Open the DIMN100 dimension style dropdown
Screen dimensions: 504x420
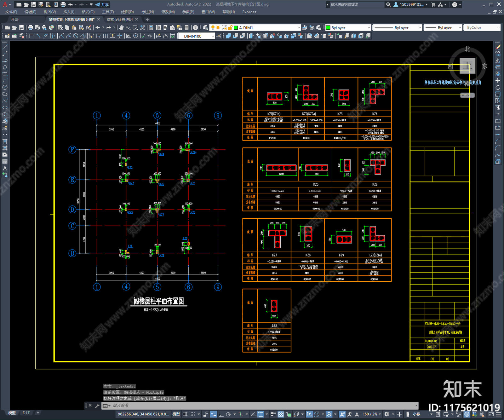coord(212,36)
